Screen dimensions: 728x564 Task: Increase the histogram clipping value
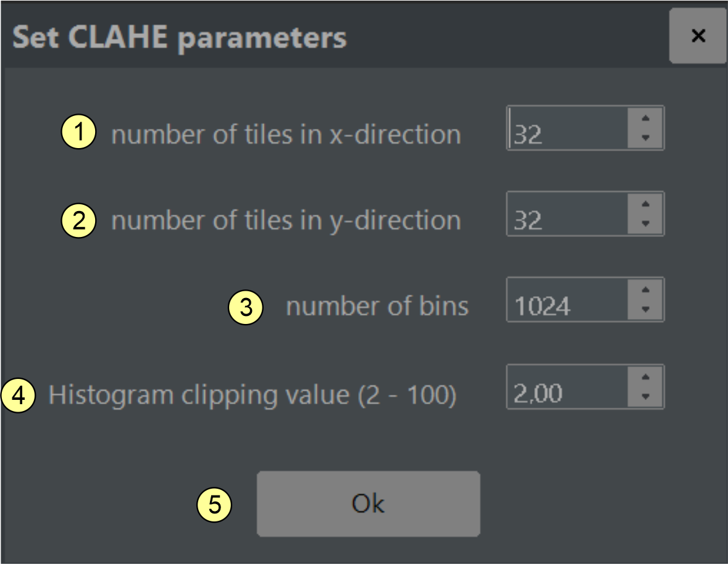coord(645,376)
